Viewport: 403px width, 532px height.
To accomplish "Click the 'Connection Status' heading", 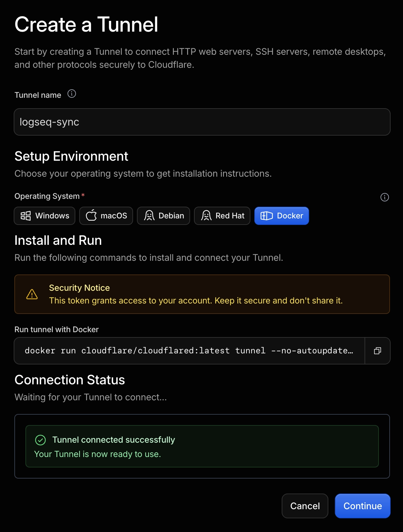I will coord(70,380).
